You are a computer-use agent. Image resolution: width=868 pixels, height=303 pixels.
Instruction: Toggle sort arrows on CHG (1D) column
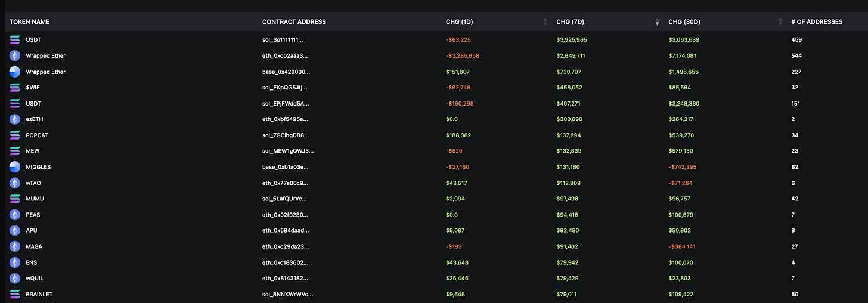(x=545, y=22)
